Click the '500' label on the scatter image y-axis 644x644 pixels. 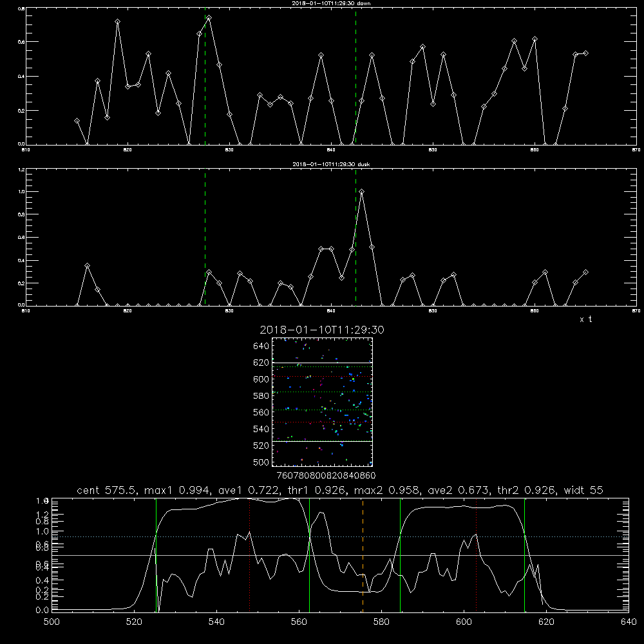(x=261, y=462)
